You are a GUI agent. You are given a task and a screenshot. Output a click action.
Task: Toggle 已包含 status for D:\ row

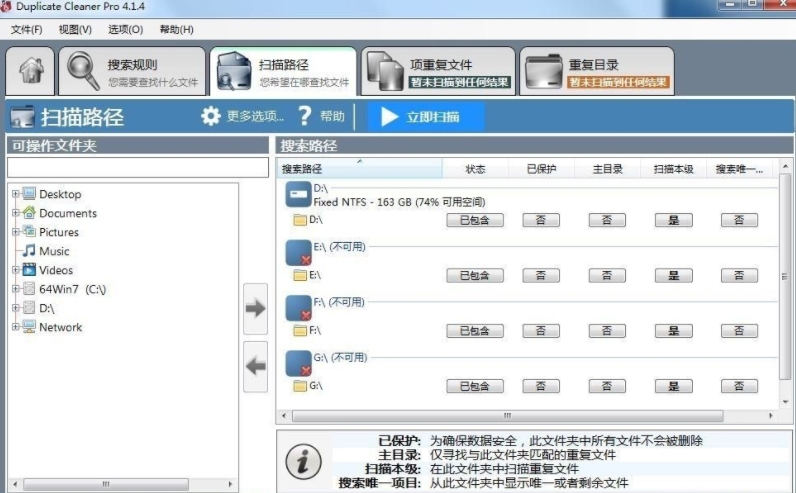tap(475, 220)
